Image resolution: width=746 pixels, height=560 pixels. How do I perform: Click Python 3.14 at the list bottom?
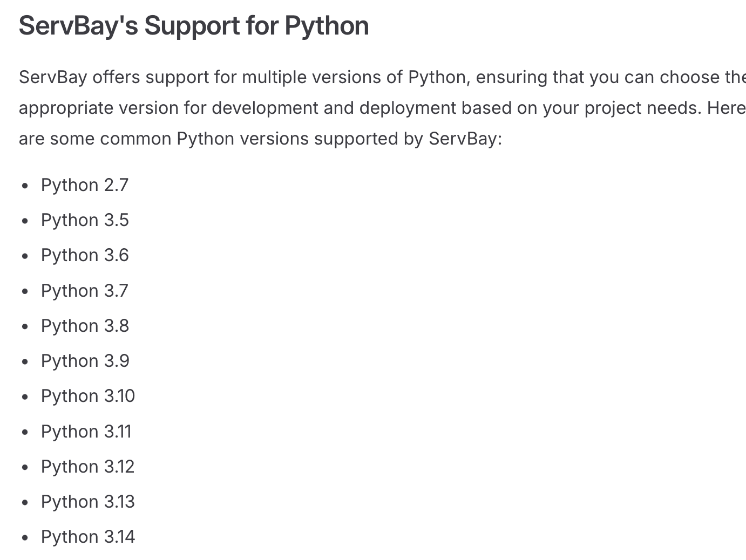(x=88, y=537)
